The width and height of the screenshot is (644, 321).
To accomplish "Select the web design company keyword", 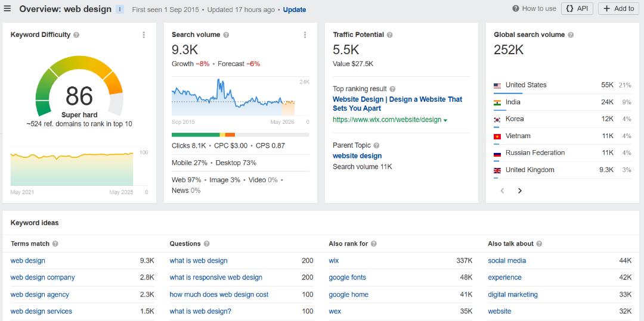I will [x=43, y=278].
